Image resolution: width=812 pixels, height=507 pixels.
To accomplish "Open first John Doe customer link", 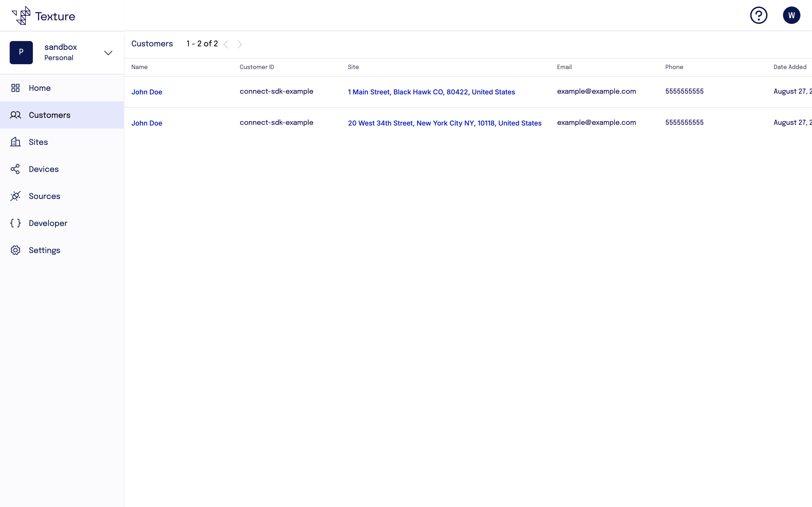I will pyautogui.click(x=147, y=92).
